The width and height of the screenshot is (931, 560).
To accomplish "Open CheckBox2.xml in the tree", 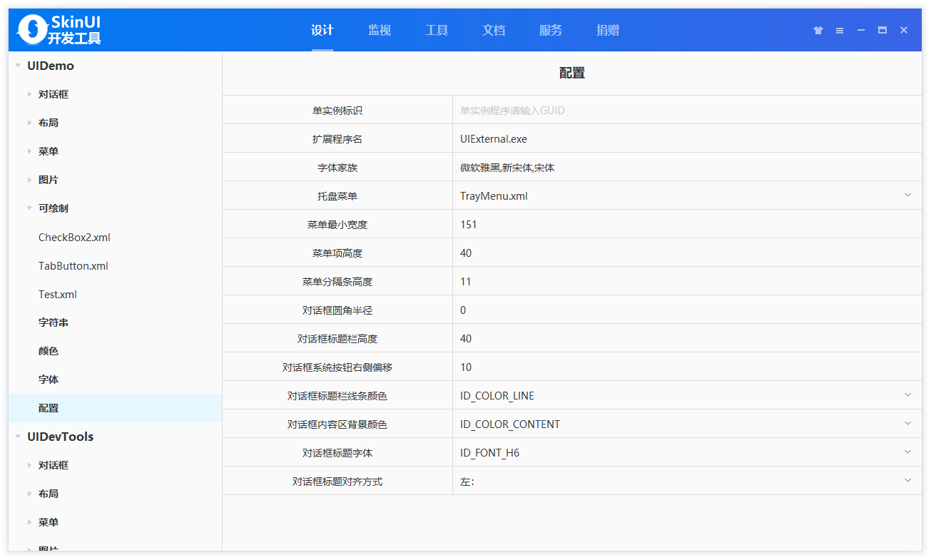I will click(74, 237).
